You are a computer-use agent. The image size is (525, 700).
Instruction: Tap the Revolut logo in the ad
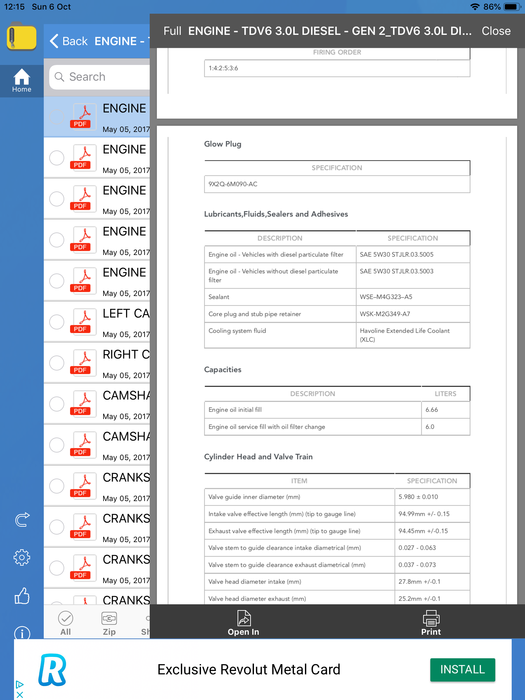[52, 670]
